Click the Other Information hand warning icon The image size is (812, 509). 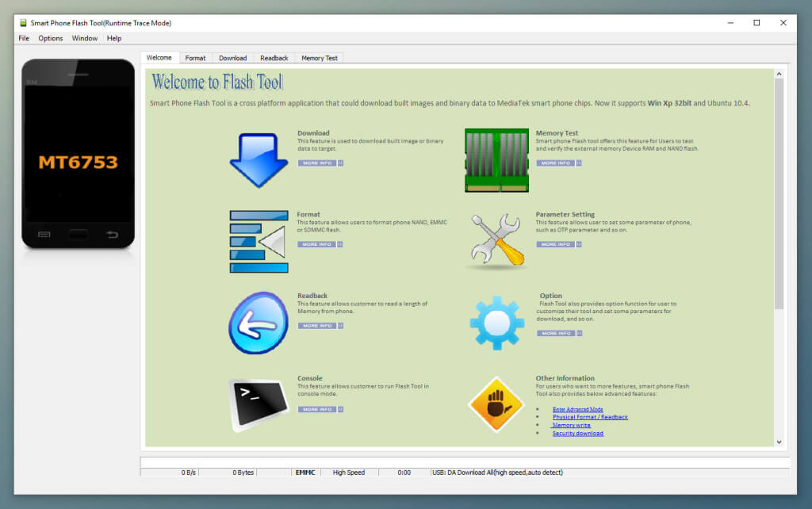click(x=496, y=404)
